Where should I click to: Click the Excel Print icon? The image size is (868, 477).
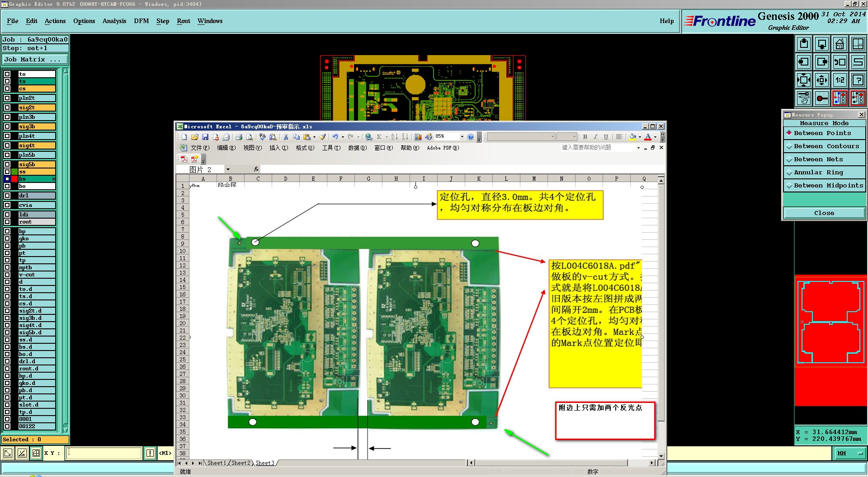239,137
